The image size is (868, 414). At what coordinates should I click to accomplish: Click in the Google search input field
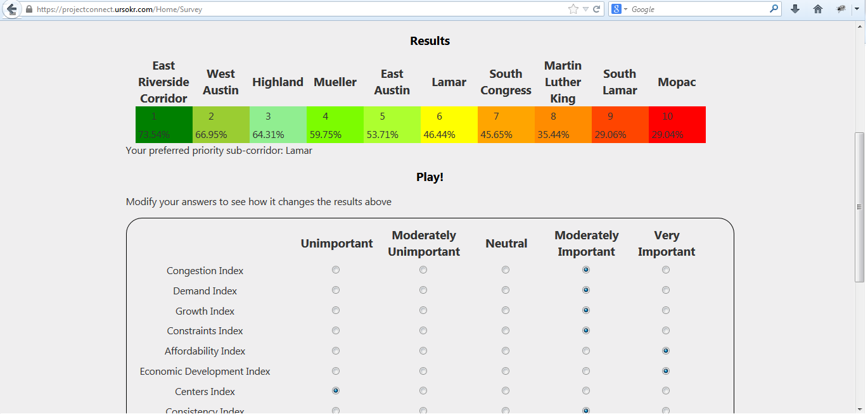pos(697,9)
